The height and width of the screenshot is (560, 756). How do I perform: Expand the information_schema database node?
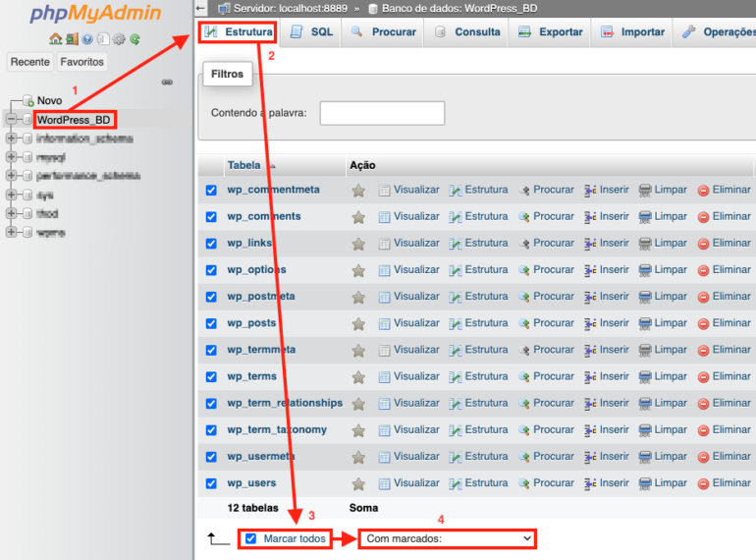[x=11, y=139]
